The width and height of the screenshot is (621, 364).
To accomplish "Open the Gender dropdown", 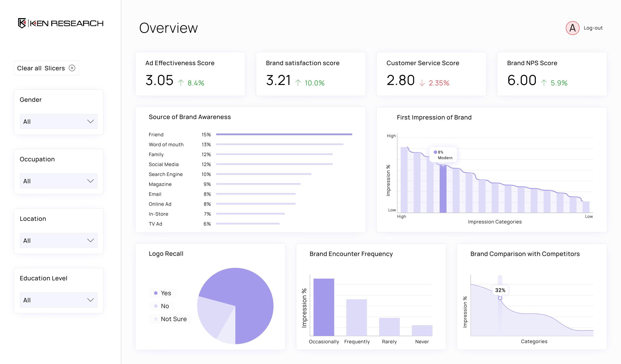I will pyautogui.click(x=58, y=121).
